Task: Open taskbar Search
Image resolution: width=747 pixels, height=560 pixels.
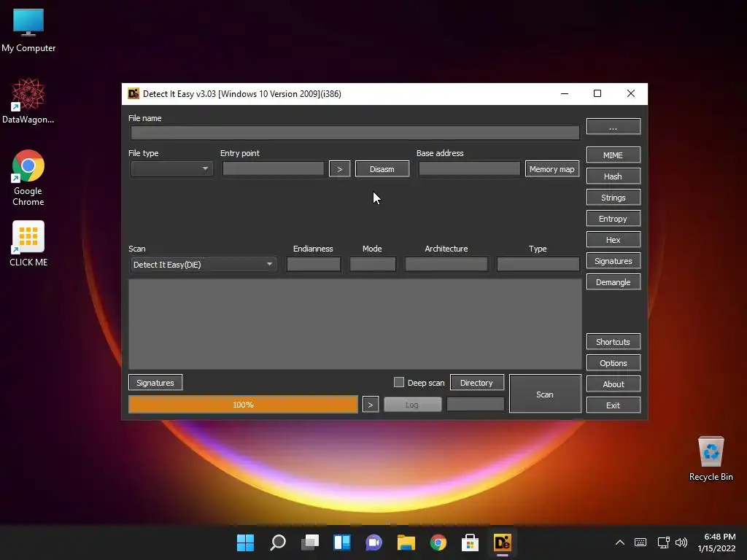Action: [x=278, y=542]
